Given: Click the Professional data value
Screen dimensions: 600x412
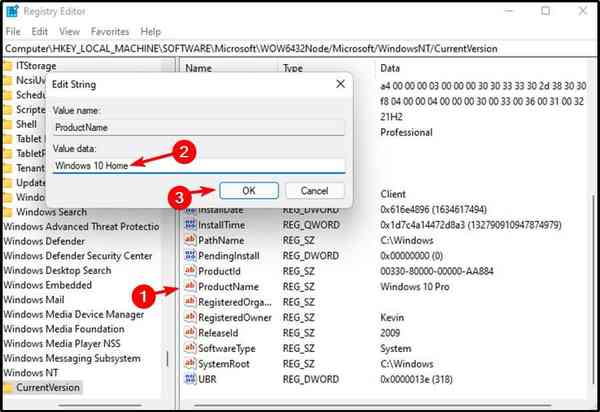Looking at the screenshot, I should [406, 132].
